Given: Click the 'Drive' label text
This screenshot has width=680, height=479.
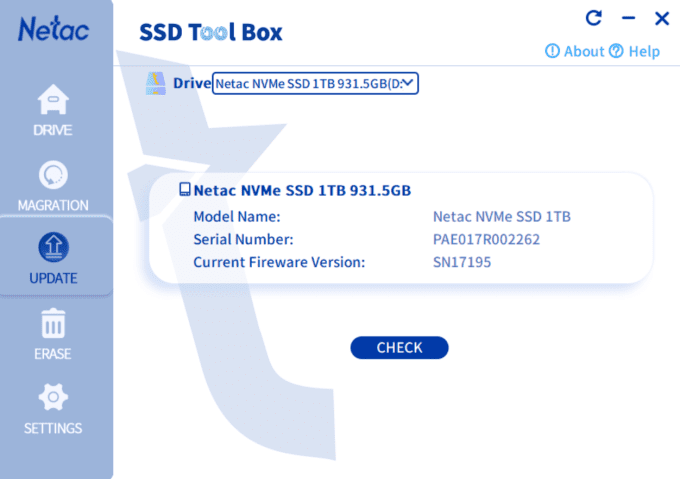Looking at the screenshot, I should click(x=192, y=83).
